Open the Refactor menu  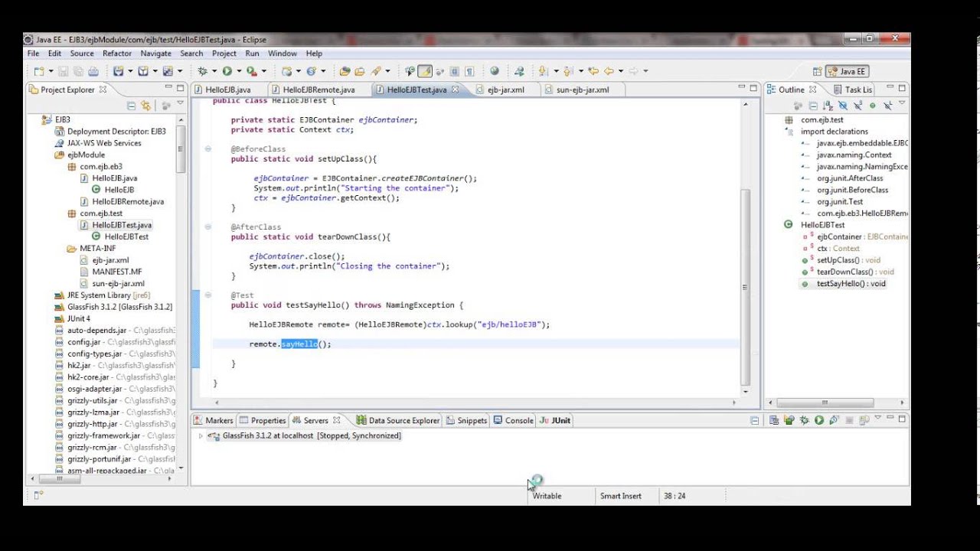117,54
